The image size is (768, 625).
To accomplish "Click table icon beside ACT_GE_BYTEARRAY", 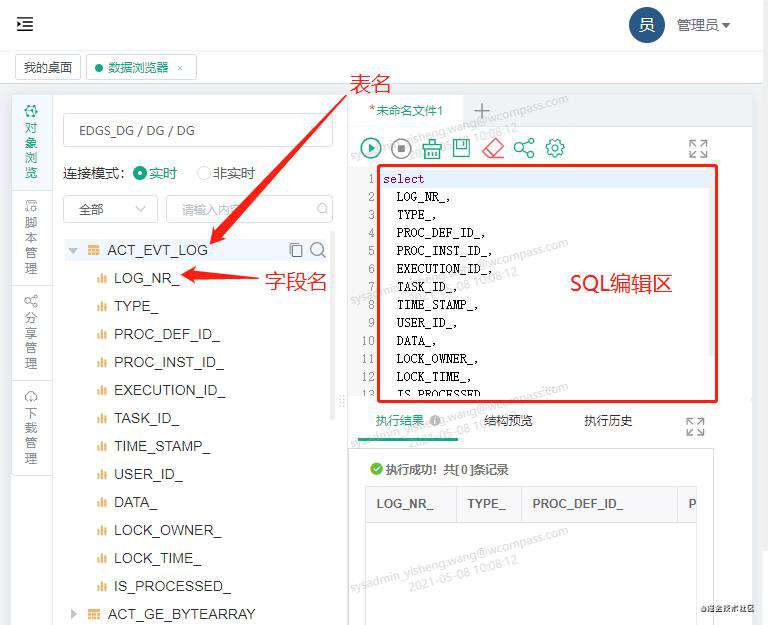I will pyautogui.click(x=94, y=614).
